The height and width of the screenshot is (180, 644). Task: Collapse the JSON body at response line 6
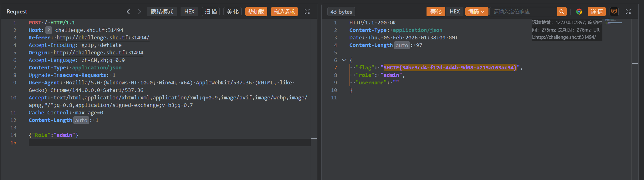click(344, 60)
